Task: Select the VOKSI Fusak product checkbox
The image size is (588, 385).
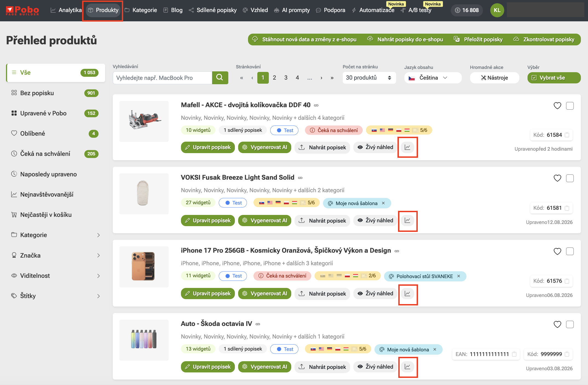Action: click(x=570, y=178)
